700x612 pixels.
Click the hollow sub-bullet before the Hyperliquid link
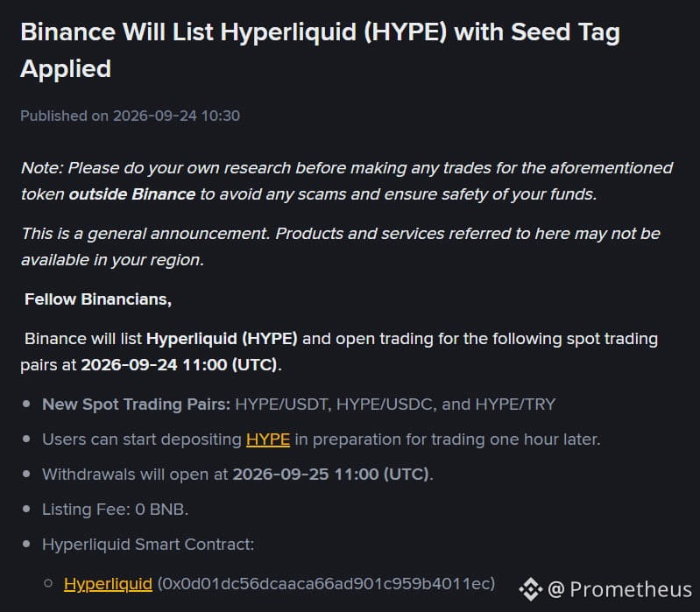pyautogui.click(x=48, y=583)
